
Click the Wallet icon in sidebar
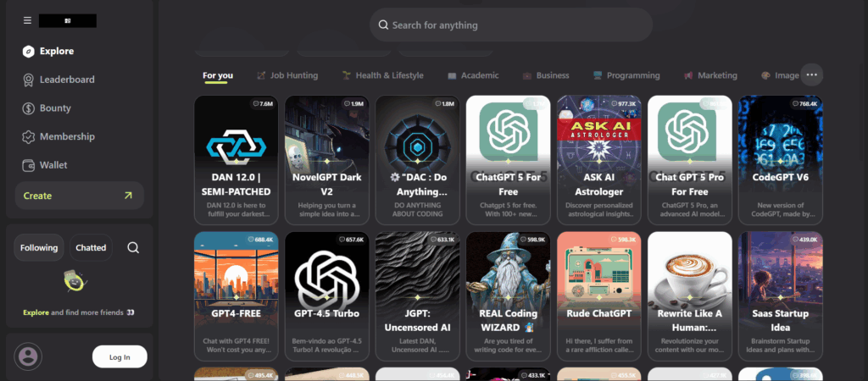point(29,165)
